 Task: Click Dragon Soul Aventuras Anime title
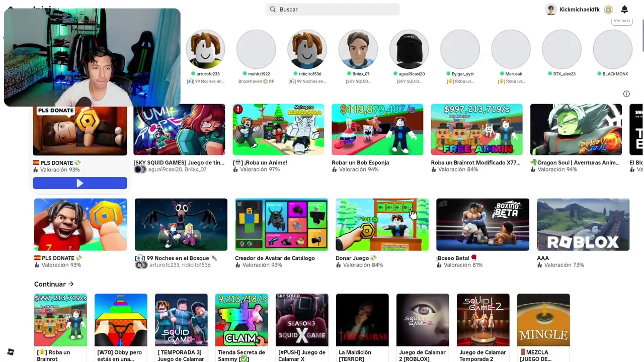coord(575,162)
